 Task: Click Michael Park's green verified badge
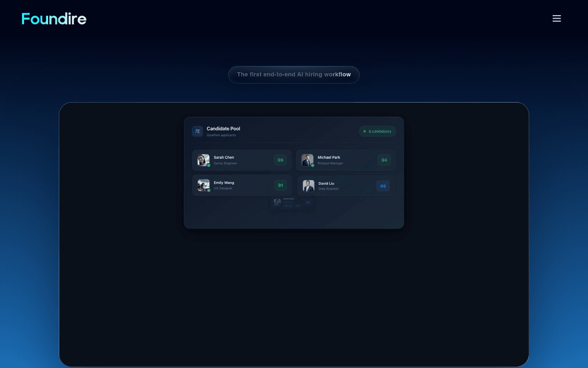click(313, 165)
